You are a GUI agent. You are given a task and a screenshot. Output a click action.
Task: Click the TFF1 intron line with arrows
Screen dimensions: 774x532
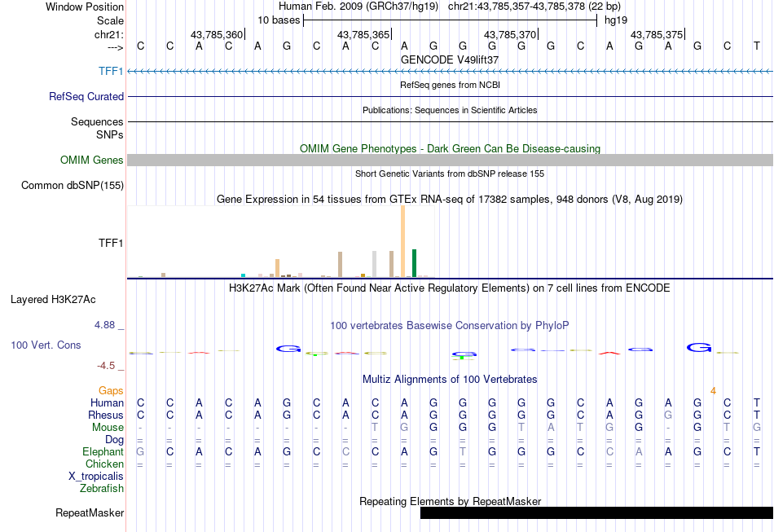coord(450,72)
